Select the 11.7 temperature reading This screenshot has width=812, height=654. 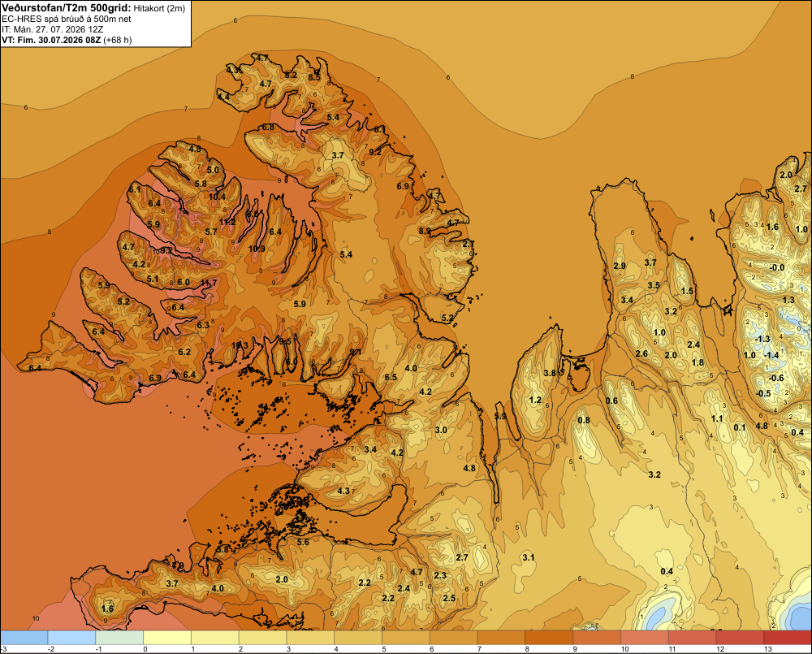pos(209,283)
